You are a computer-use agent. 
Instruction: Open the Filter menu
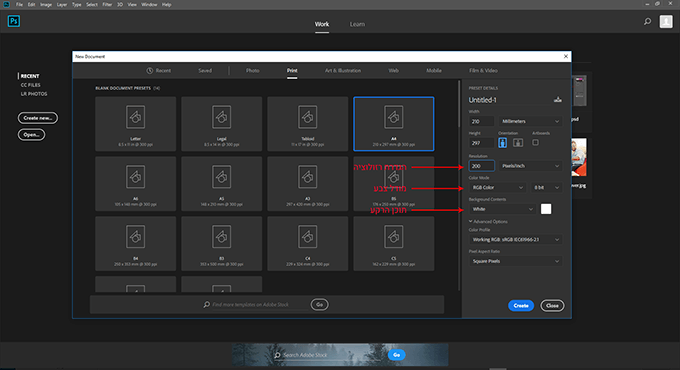coord(107,4)
